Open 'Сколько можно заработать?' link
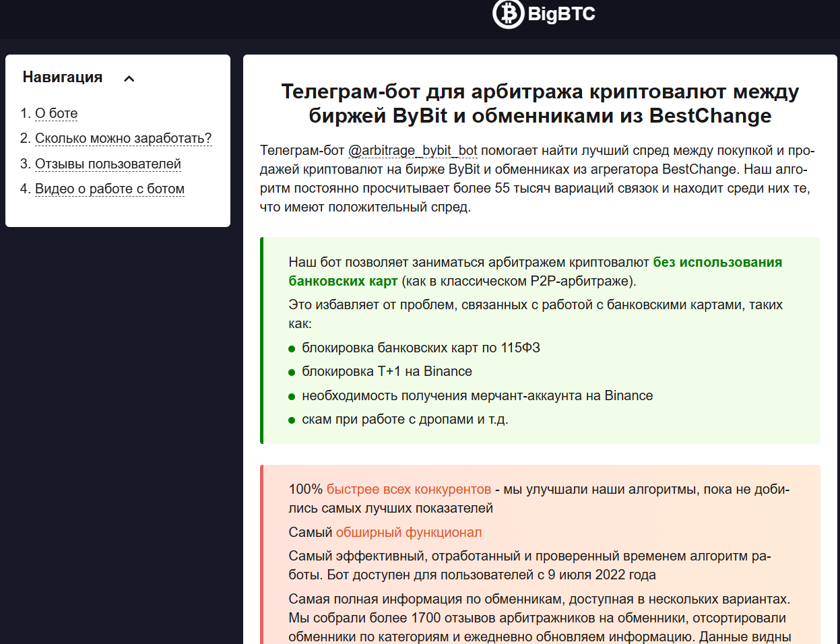840x644 pixels. coord(123,138)
